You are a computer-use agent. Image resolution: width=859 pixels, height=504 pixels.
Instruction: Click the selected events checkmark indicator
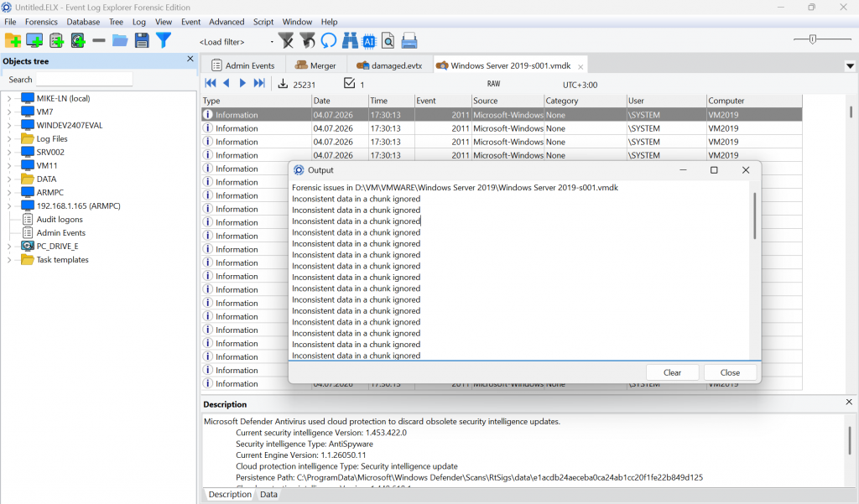click(x=350, y=83)
